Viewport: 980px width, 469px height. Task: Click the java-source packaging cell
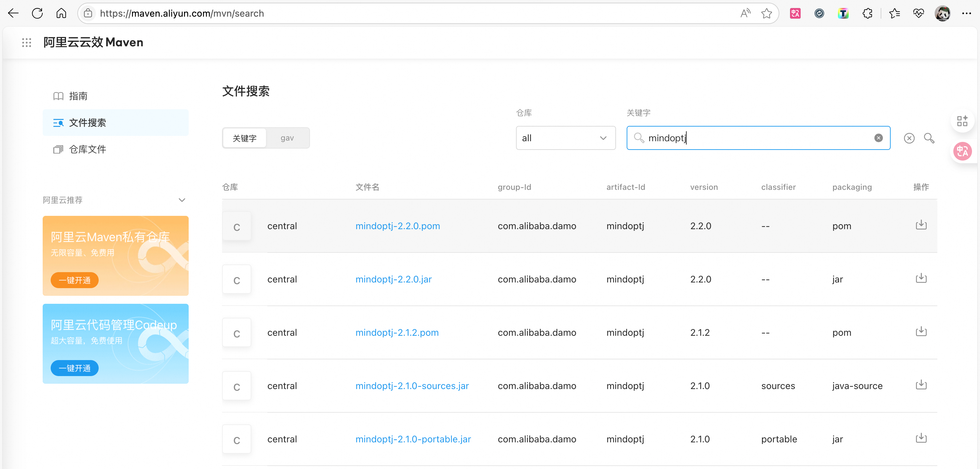(x=857, y=385)
